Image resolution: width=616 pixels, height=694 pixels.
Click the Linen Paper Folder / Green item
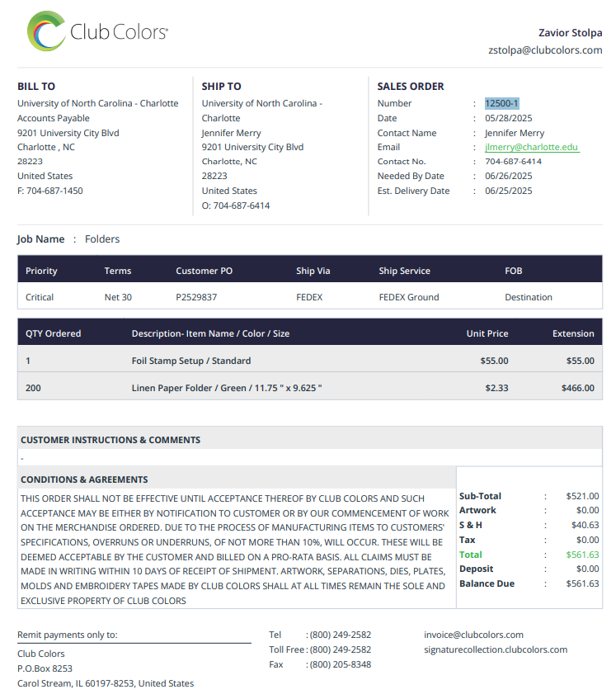pos(227,388)
